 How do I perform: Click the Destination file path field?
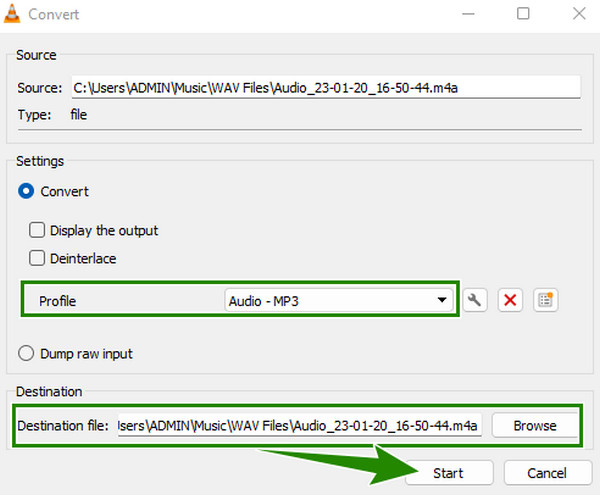click(x=299, y=425)
